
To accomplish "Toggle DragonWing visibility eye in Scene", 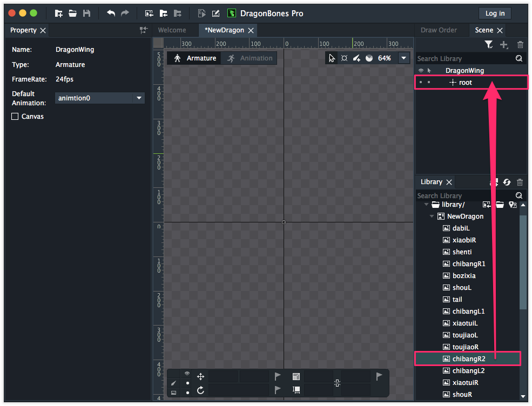I will coord(421,71).
